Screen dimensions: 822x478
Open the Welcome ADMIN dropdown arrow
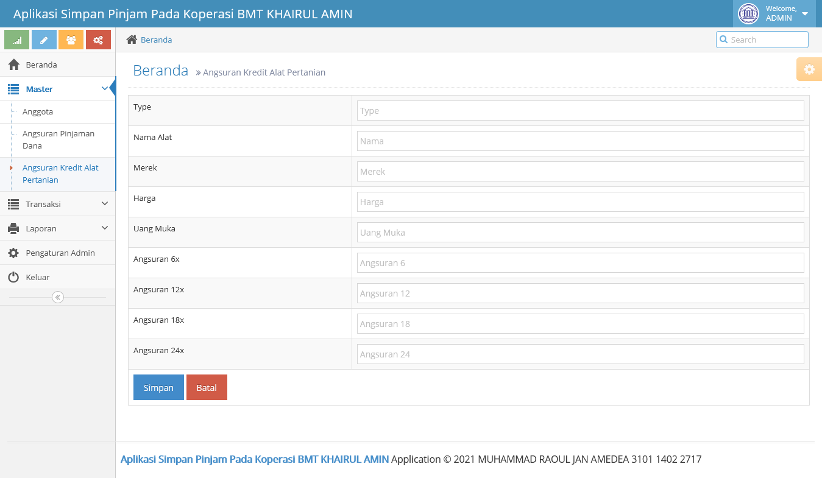tap(805, 14)
